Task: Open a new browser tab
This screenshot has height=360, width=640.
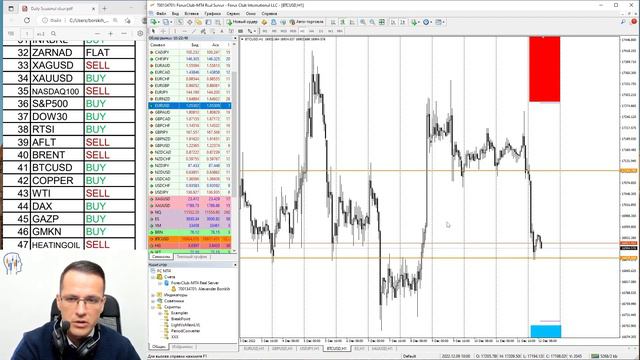Action: pos(104,8)
